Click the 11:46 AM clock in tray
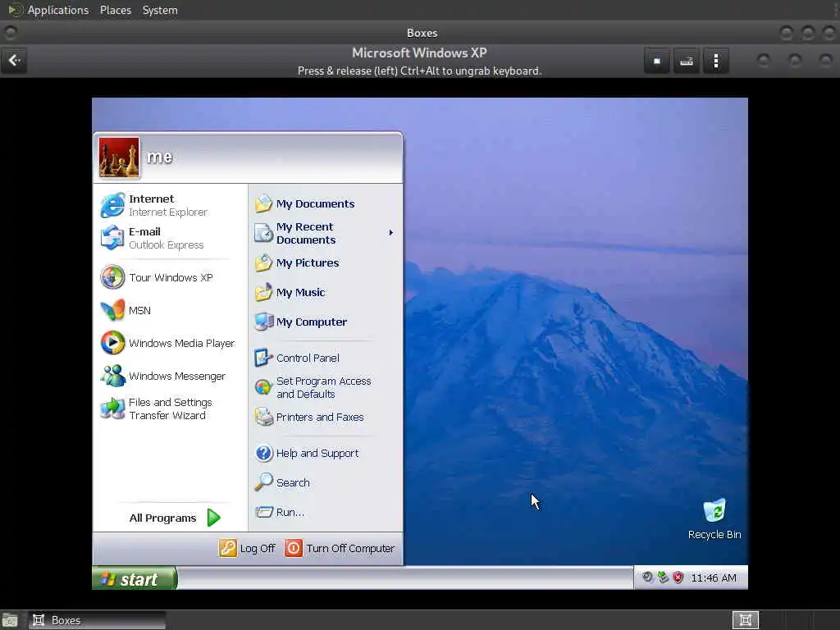Viewport: 840px width, 630px height. click(713, 578)
